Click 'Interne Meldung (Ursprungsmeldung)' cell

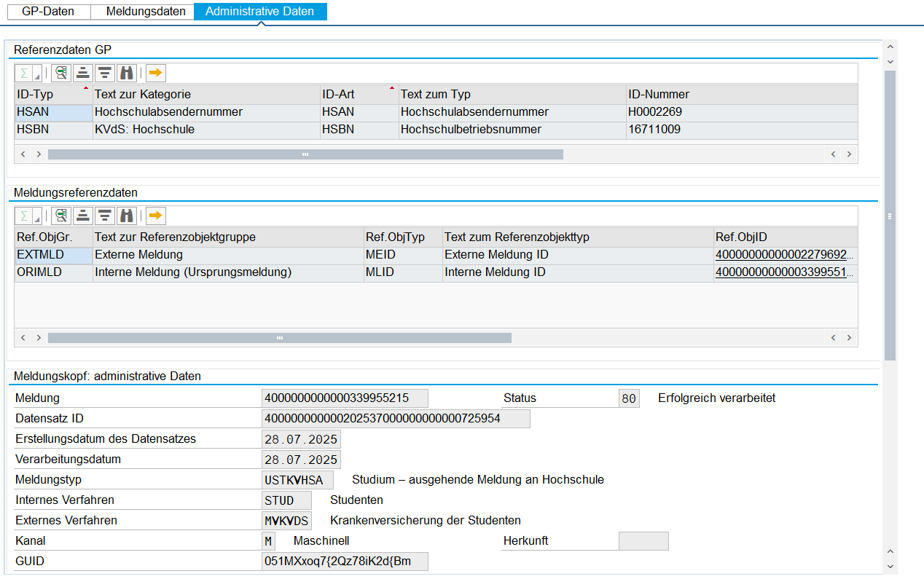[x=228, y=272]
